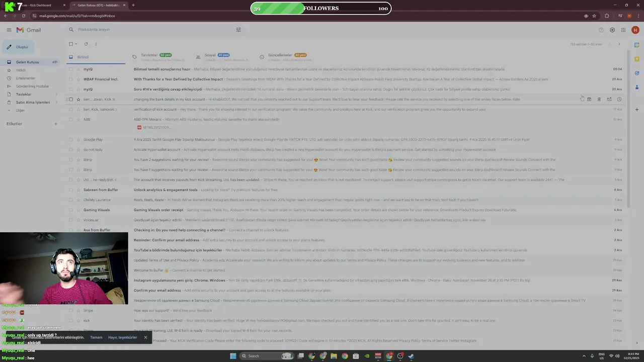This screenshot has height=362, width=644.
Task: Open Google Tasks side panel
Action: (x=637, y=73)
